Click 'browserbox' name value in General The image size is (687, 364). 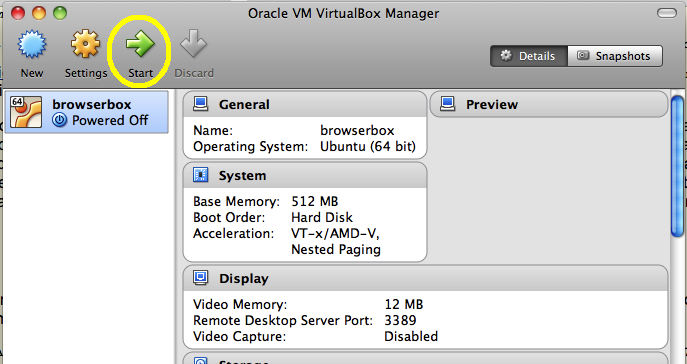(x=357, y=131)
